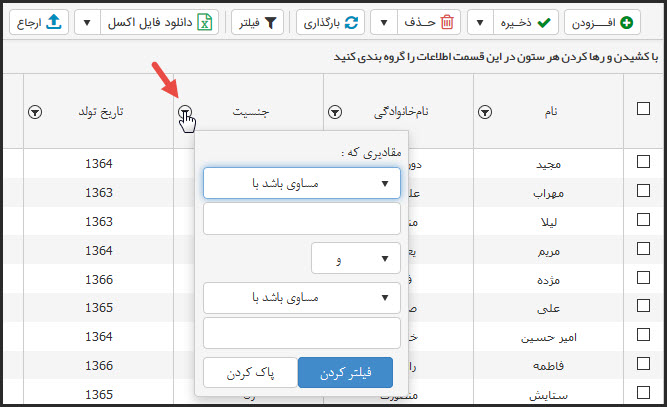Check the row checkbox for امیر حسین
The image size is (667, 407).
pyautogui.click(x=643, y=335)
